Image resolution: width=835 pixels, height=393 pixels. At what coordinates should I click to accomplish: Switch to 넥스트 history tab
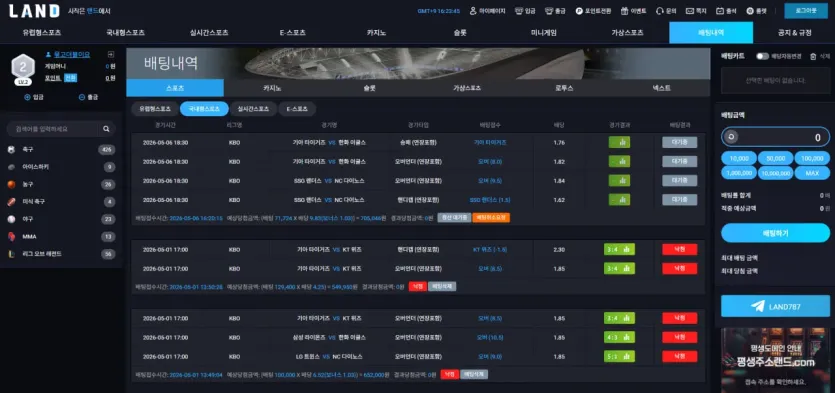[x=661, y=88]
